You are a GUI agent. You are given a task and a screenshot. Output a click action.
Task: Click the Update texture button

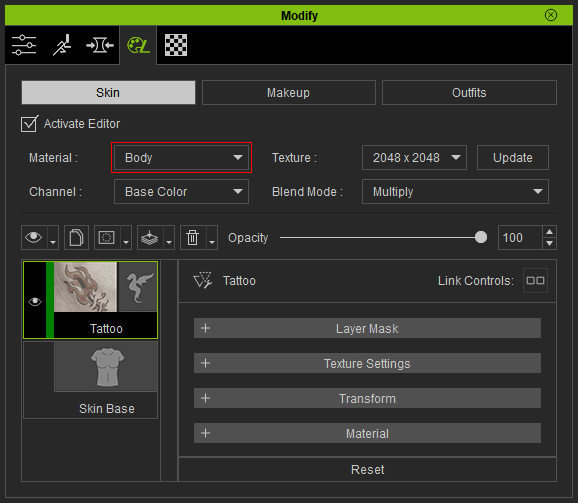point(513,158)
